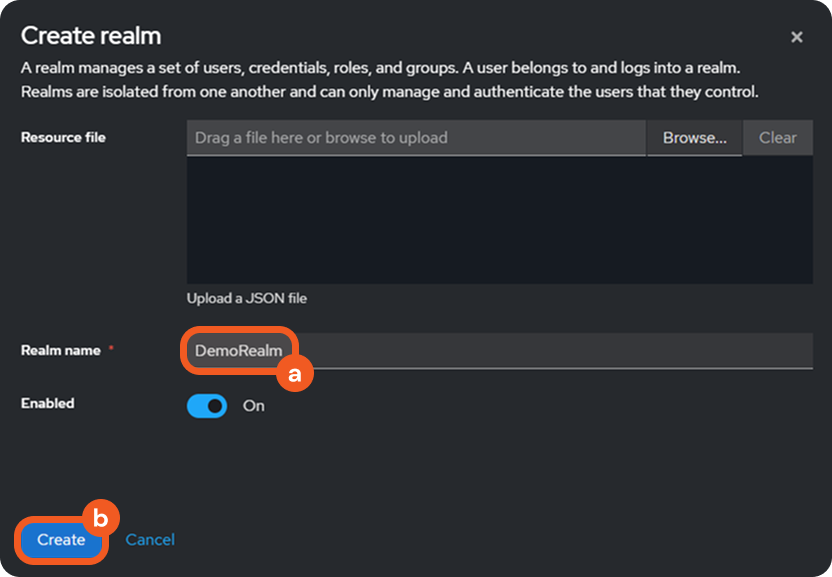Click inside the dark JSON preview text area
The image size is (832, 577).
pyautogui.click(x=499, y=219)
